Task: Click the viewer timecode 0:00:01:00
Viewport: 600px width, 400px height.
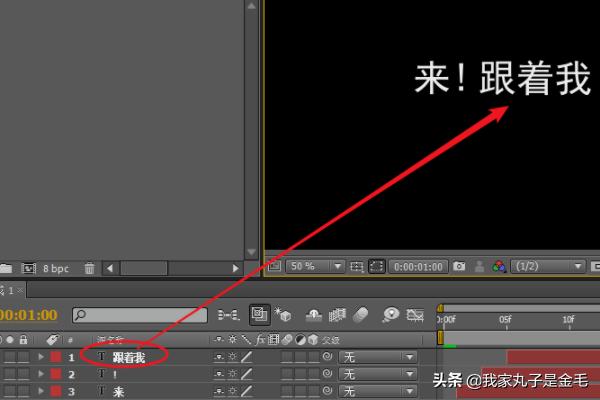Action: point(418,266)
